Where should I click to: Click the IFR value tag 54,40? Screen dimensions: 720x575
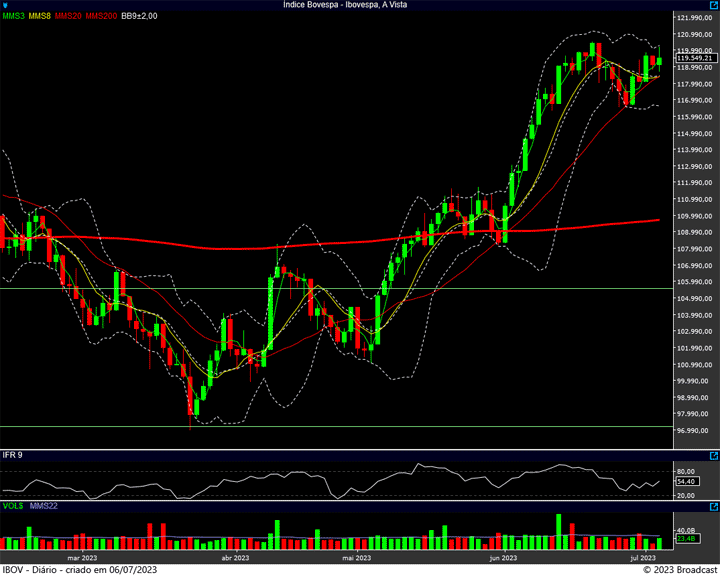coord(686,481)
